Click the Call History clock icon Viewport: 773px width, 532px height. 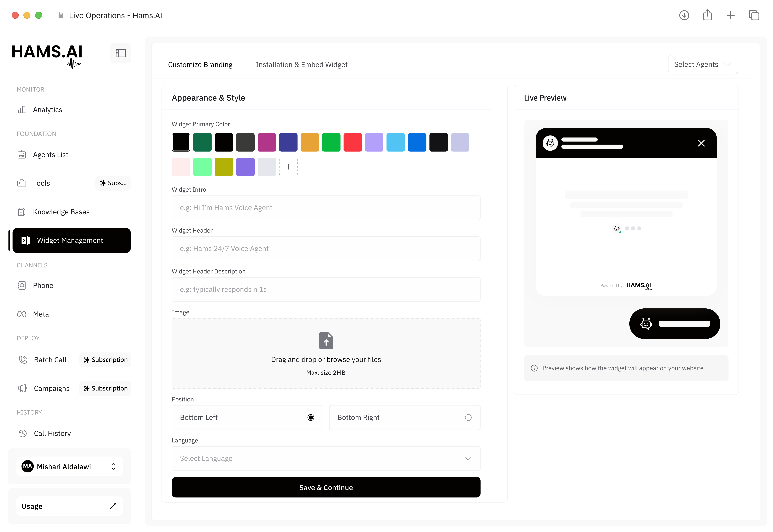click(23, 433)
